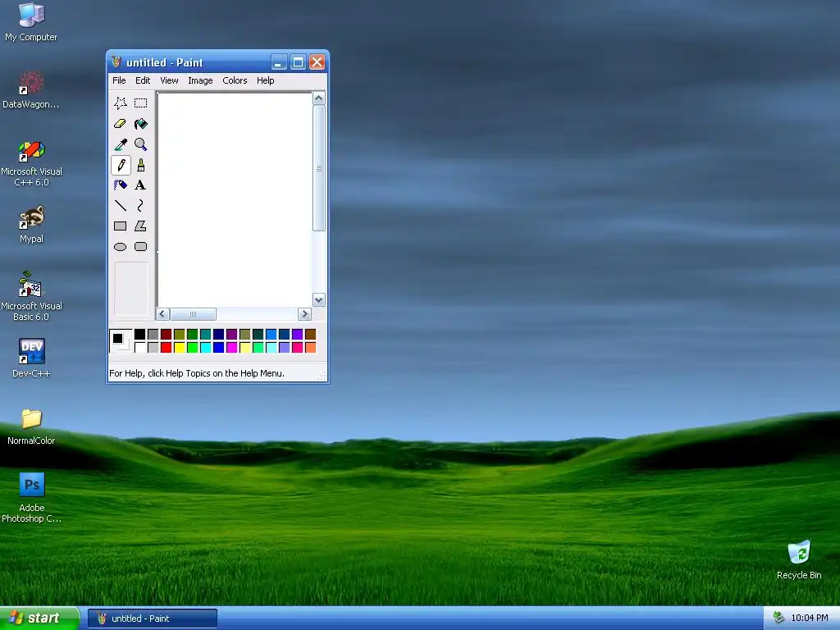
Task: Pick the bright yellow swatch
Action: click(x=180, y=348)
